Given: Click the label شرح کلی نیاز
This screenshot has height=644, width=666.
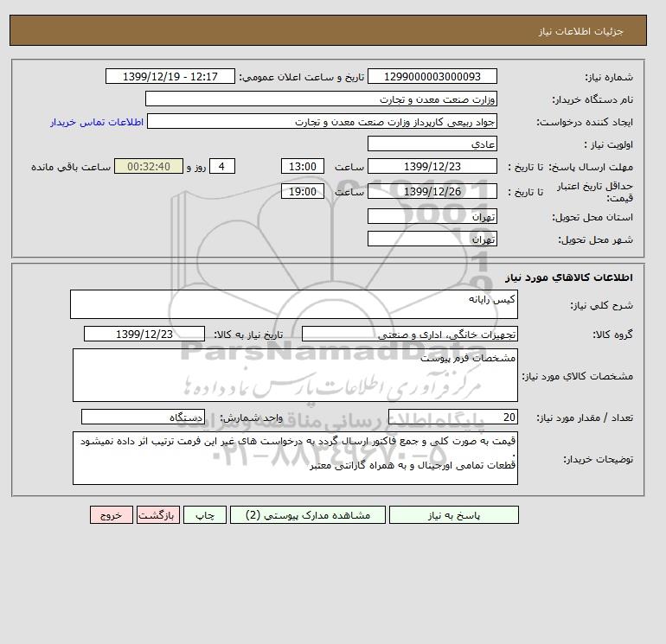Looking at the screenshot, I should 601,305.
